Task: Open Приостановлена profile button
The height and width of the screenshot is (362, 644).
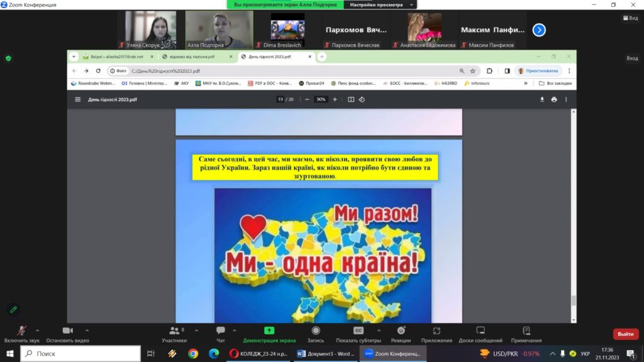Action: point(538,70)
